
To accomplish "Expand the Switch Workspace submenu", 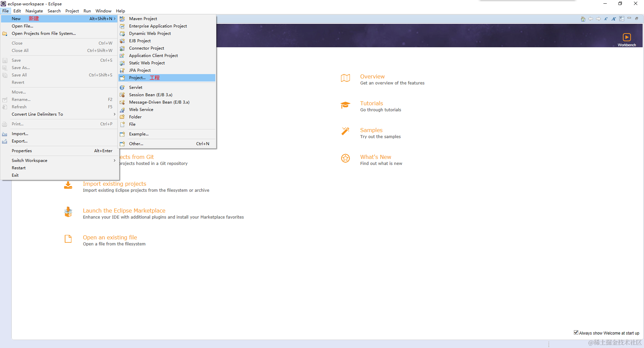I will [x=59, y=161].
